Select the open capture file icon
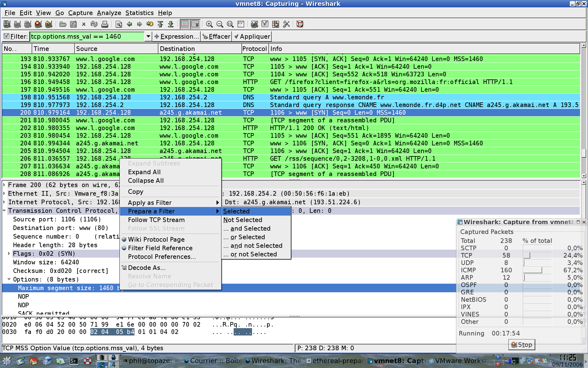The image size is (588, 368). 63,24
